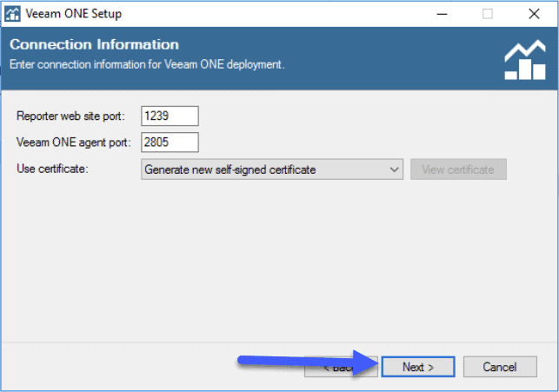Click the 'Enter connection information' subtitle text
This screenshot has height=392, width=559.
147,64
